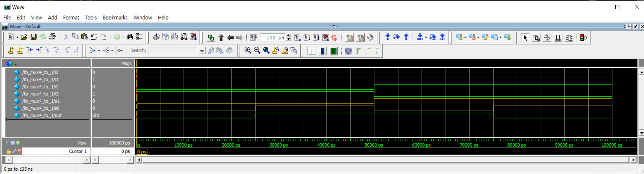Click the Msgs column header
Image resolution: width=644 pixels, height=174 pixels.
[x=126, y=64]
